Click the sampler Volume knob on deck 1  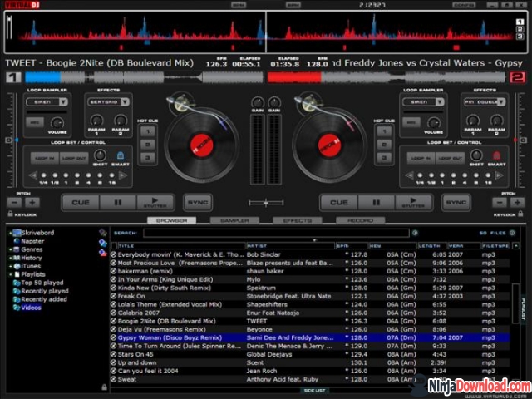[57, 123]
